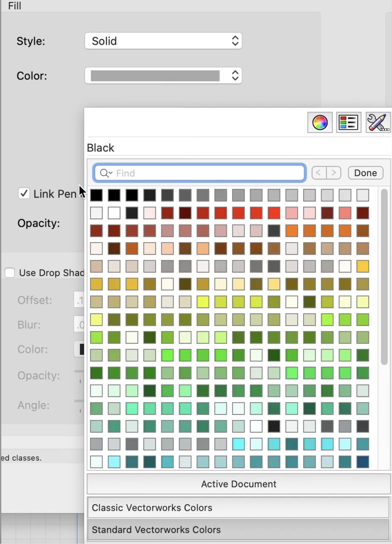Go back to the previous color palette
Screen dimensions: 392x544
tap(319, 173)
